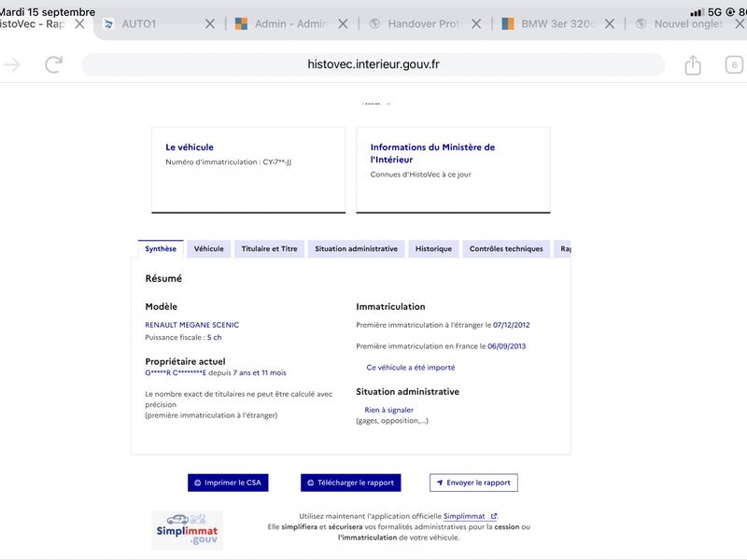747x560 pixels.
Task: Click the Envoyer le rapport button
Action: point(473,483)
